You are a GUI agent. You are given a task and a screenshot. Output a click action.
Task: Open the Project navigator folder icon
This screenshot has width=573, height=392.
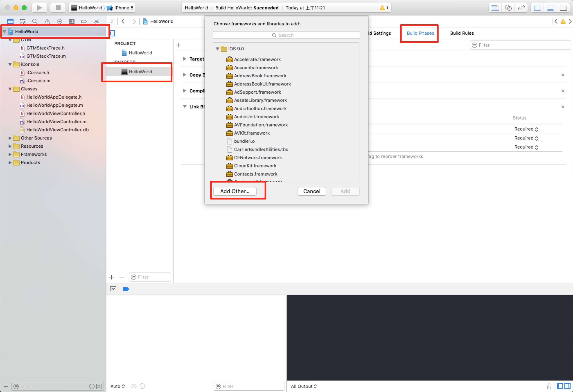coord(10,21)
